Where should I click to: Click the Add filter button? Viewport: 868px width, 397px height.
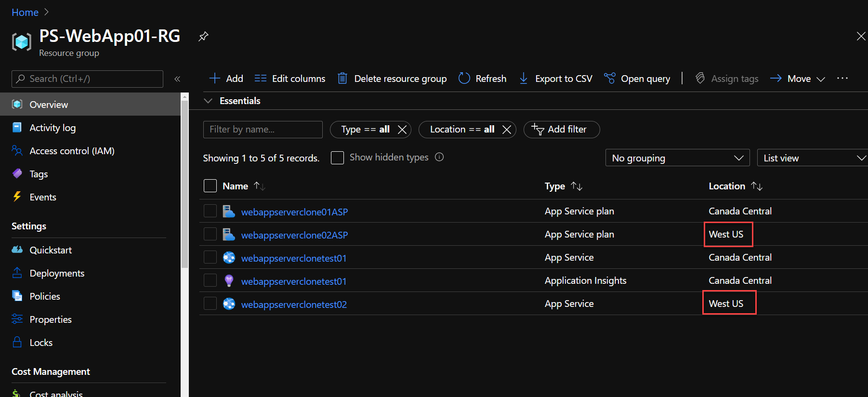pyautogui.click(x=561, y=130)
